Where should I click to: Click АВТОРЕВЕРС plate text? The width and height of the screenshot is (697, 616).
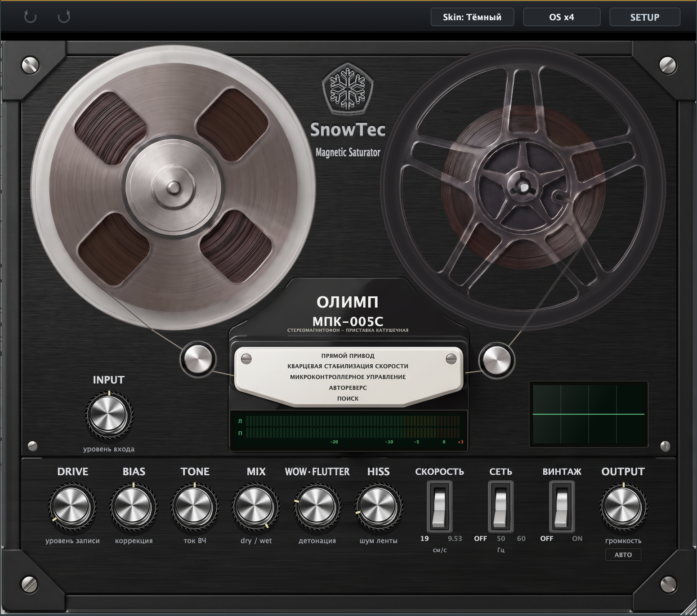coord(348,388)
